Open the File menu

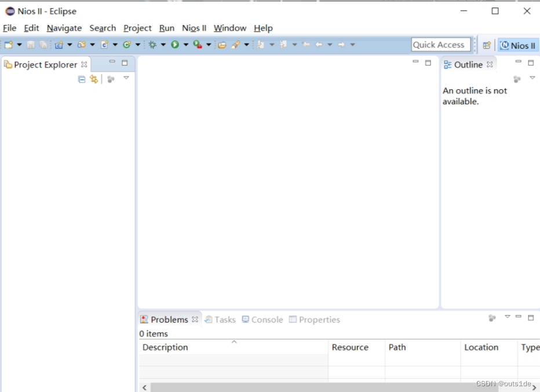tap(10, 28)
